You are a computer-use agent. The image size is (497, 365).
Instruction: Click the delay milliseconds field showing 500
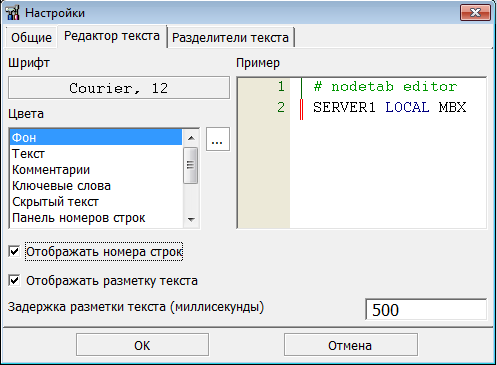click(426, 309)
